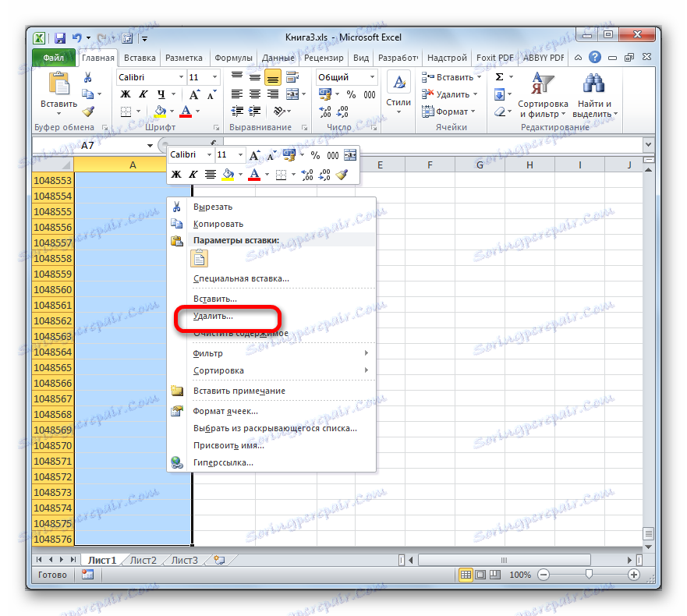Toggle bold formatting Ж
The image size is (687, 616).
coord(125,94)
